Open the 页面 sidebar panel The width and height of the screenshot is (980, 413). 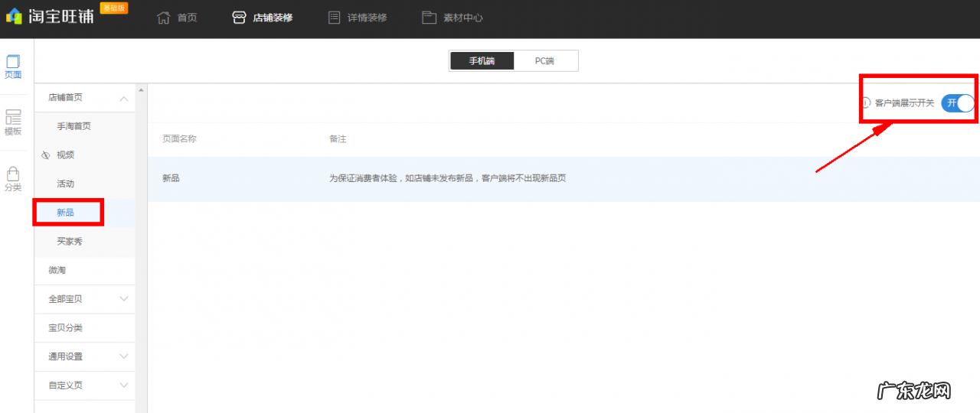click(13, 67)
